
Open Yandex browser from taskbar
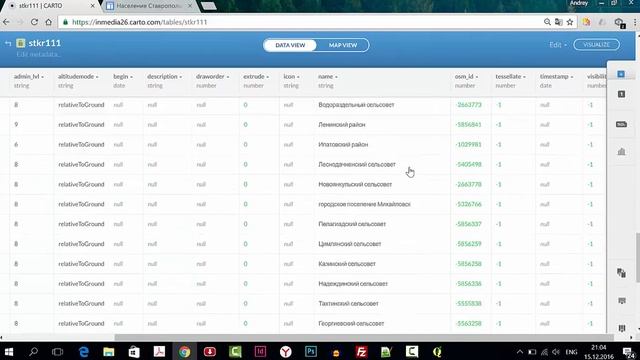coord(285,351)
